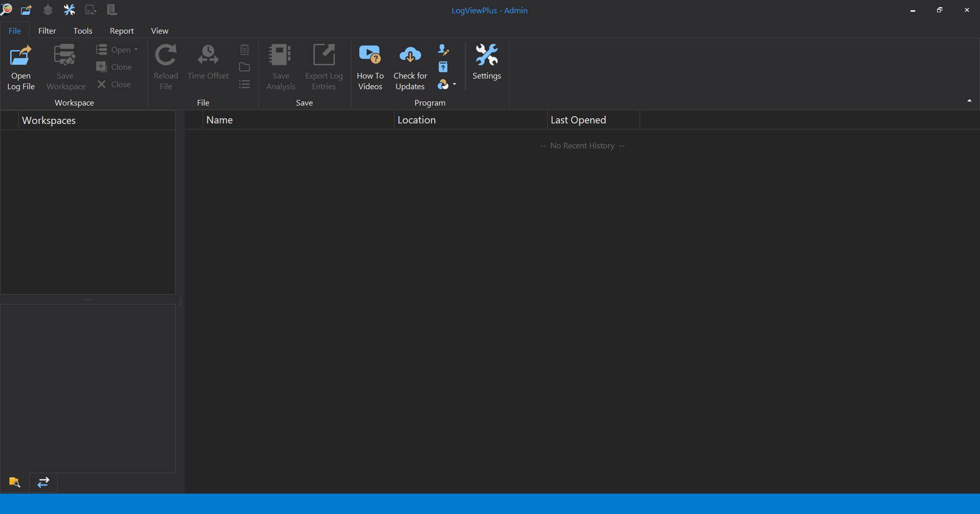Check for Updates in Program group

[410, 68]
